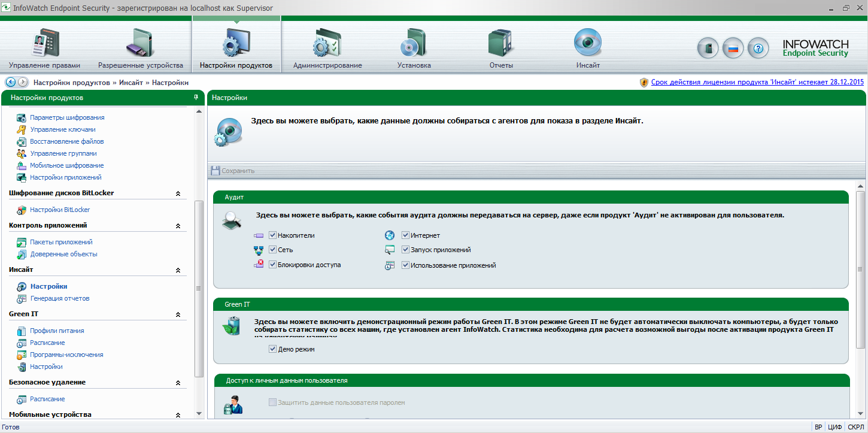Go forward with the right navigation arrow
Screen dimensions: 868x433
pos(23,83)
